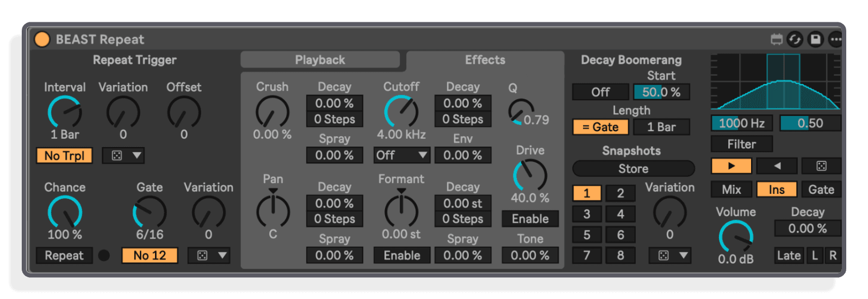Click the Gate variation dice icon
Viewport: 868px width, 299px height.
pyautogui.click(x=202, y=255)
